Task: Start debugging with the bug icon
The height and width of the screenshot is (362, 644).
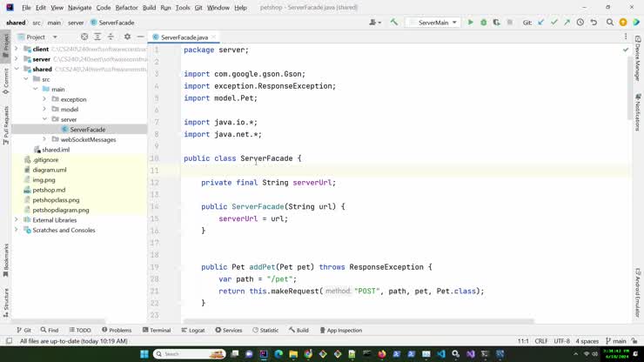Action: (483, 23)
